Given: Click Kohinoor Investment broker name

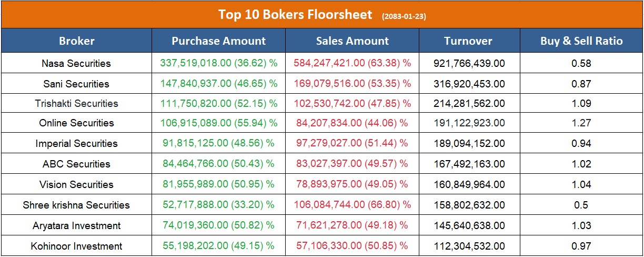Looking at the screenshot, I should point(77,246).
